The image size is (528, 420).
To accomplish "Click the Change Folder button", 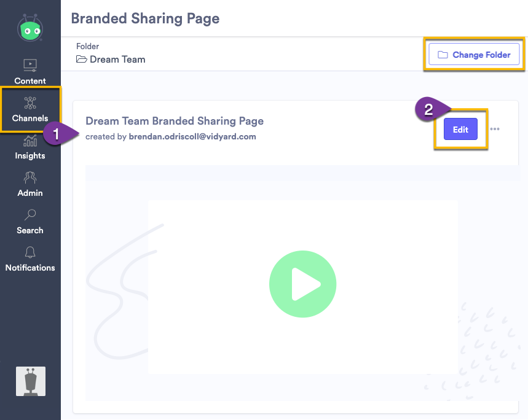I will 474,55.
